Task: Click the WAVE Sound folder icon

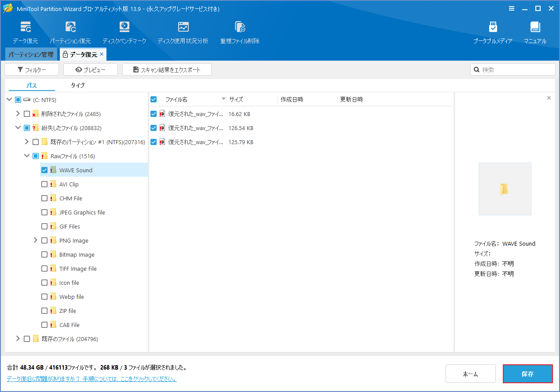Action: 53,170
